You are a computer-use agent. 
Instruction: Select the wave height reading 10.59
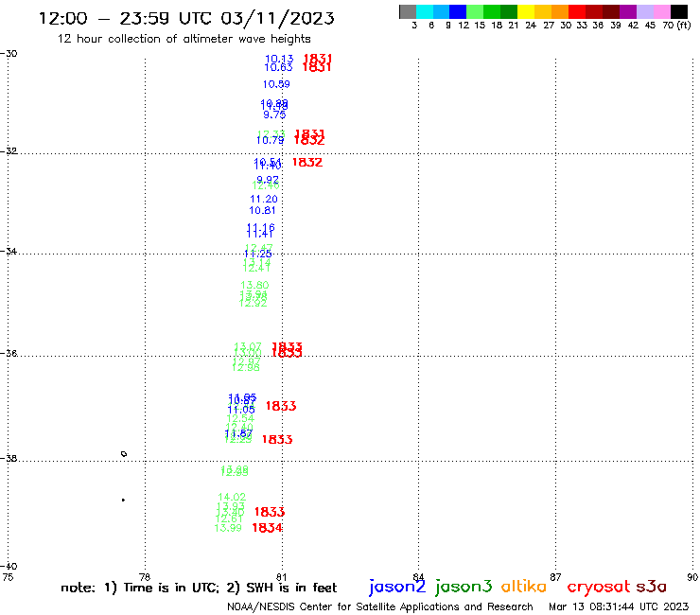(276, 84)
